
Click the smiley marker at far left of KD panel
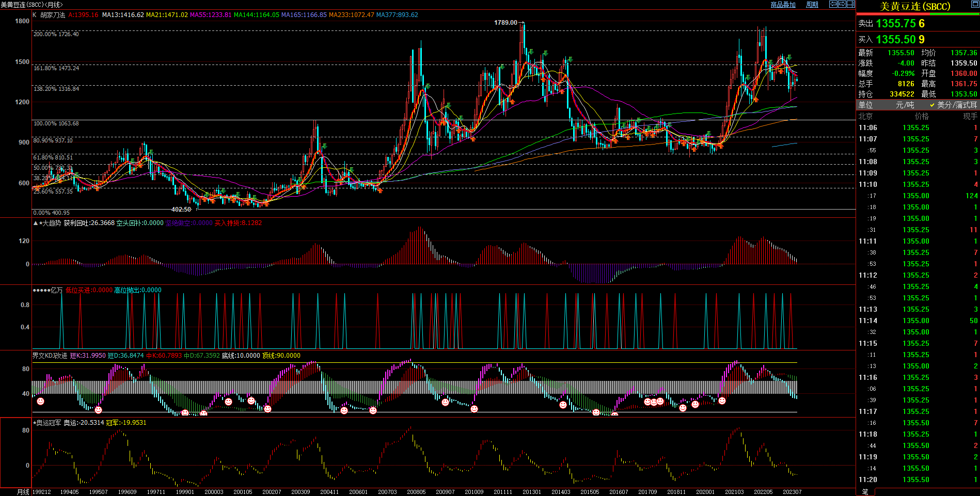tap(40, 401)
